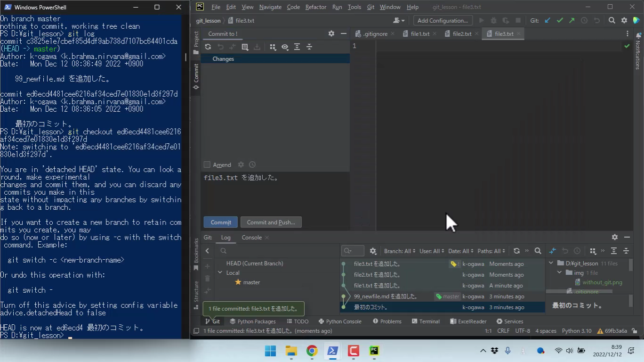Click the Group By icon in Commit toolbar
644x362 pixels.
273,47
